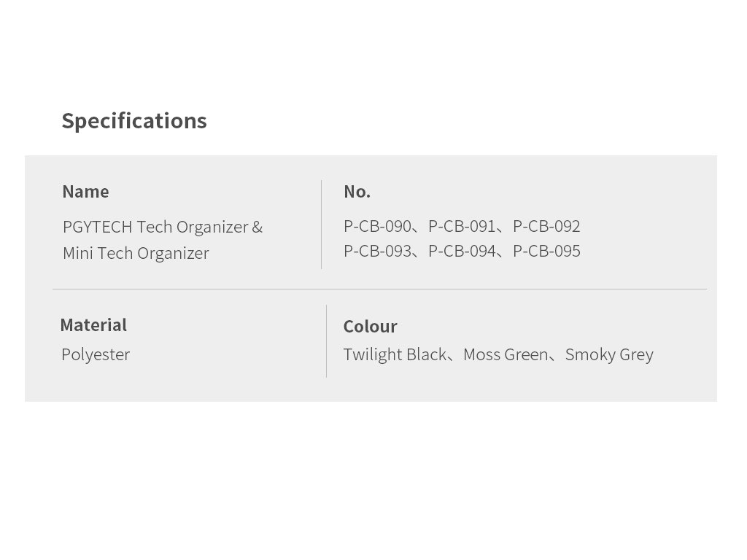Select the PGYTECH Tech Organizer text line
The image size is (747, 560).
click(x=162, y=227)
